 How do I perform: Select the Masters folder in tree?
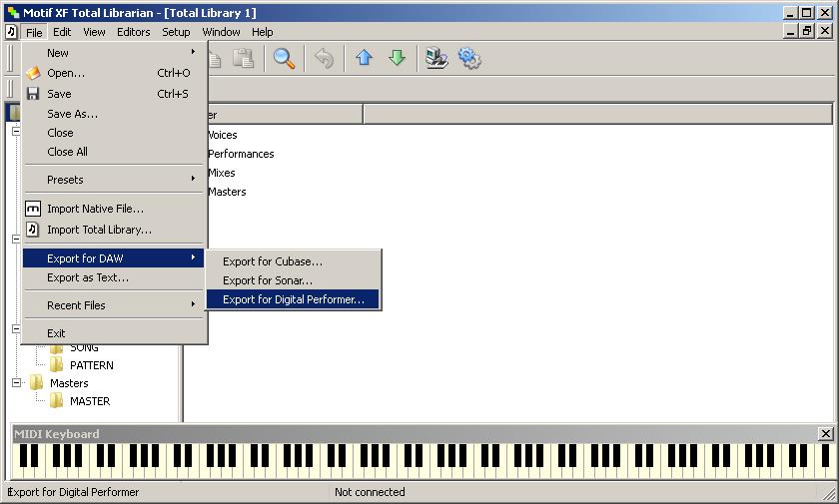tap(69, 382)
